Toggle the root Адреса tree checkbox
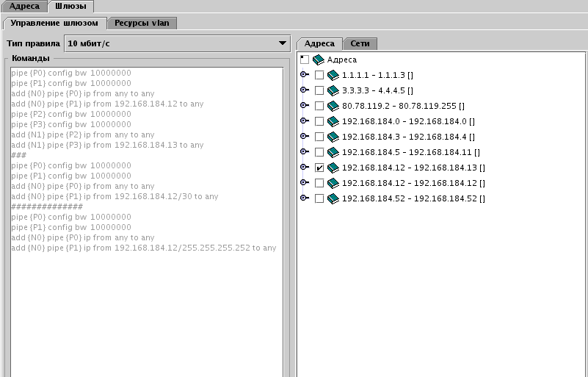This screenshot has width=588, height=377. click(x=304, y=60)
